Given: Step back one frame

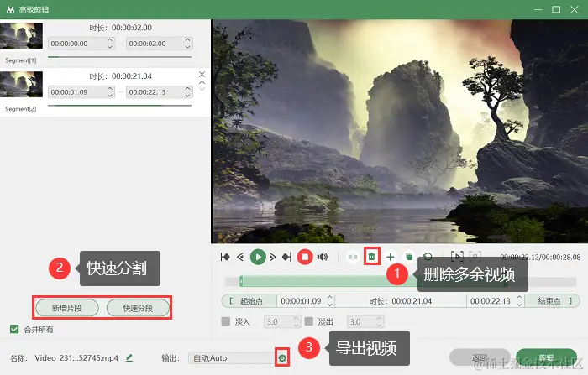Looking at the screenshot, I should point(240,257).
